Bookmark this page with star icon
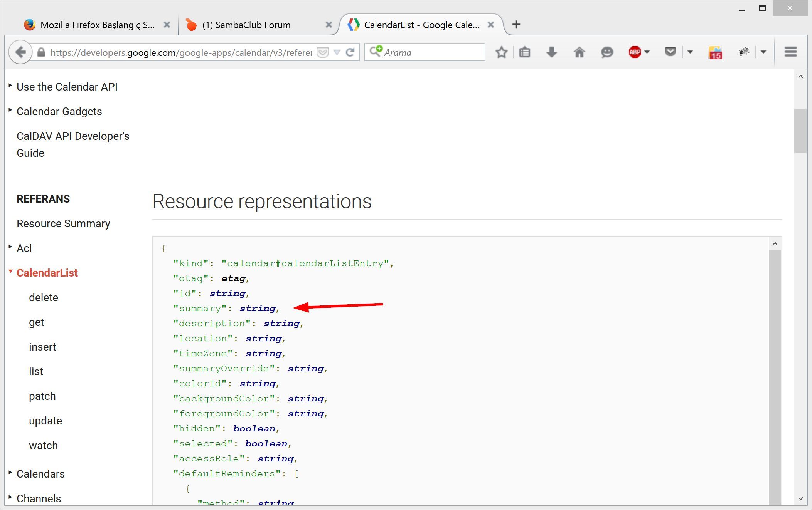812x510 pixels. pyautogui.click(x=501, y=52)
